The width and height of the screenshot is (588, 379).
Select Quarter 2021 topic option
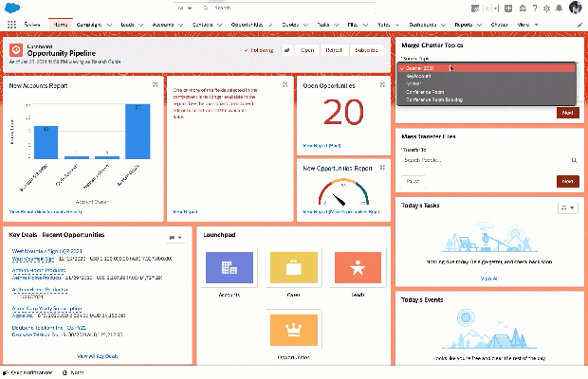coord(487,68)
